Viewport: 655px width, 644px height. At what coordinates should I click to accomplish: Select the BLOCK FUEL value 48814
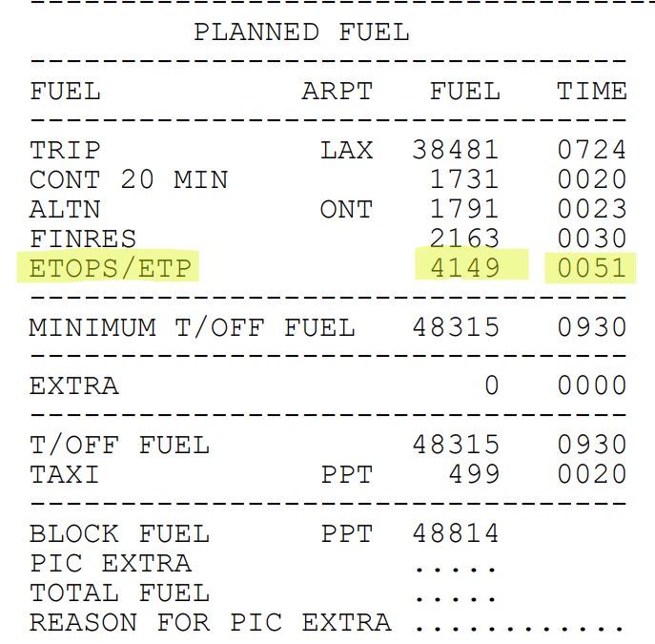click(456, 533)
